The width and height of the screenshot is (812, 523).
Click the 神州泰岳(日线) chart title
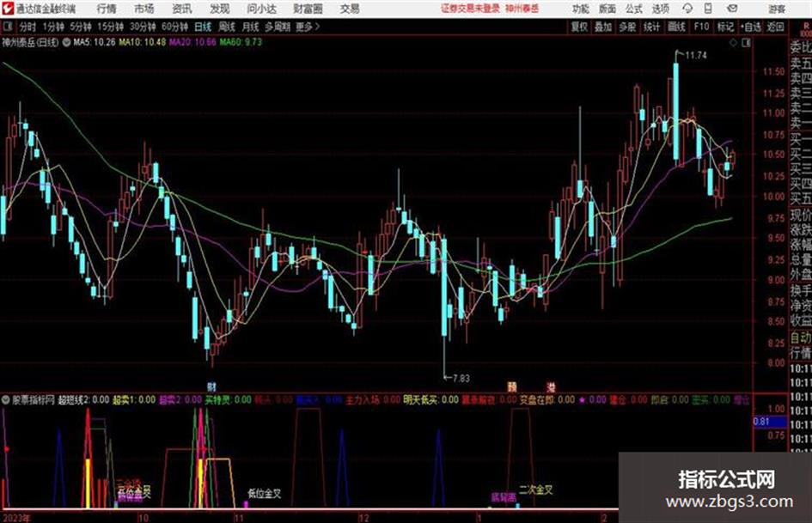coord(30,42)
